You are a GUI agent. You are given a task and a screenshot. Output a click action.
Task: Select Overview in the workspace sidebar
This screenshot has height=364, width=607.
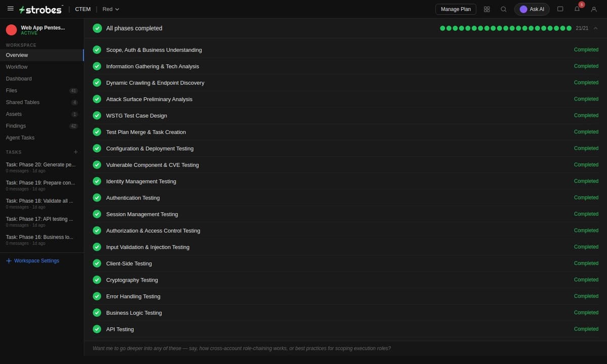[x=42, y=55]
